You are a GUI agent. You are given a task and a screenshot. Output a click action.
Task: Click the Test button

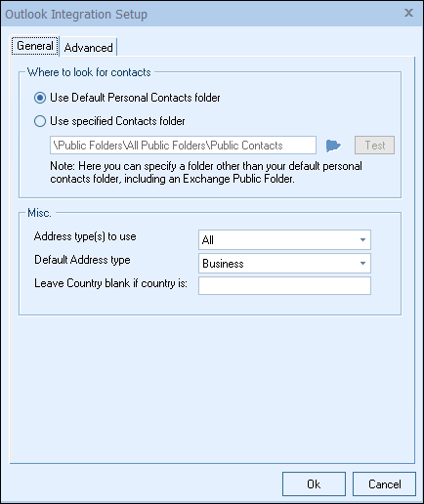point(374,146)
